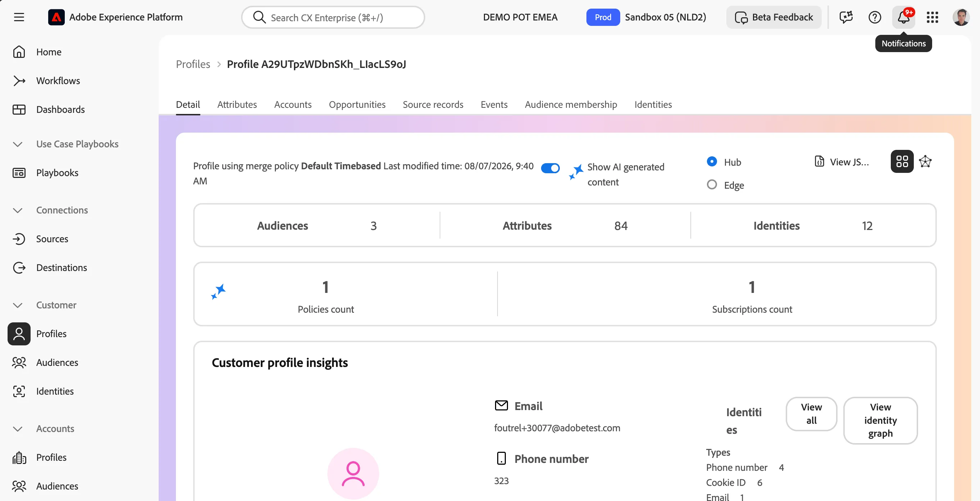Click the Beta Feedback button
The height and width of the screenshot is (501, 980).
tap(774, 17)
